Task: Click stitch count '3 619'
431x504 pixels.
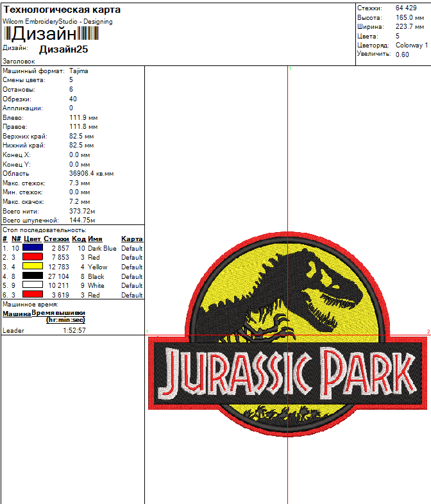Action: click(x=60, y=295)
